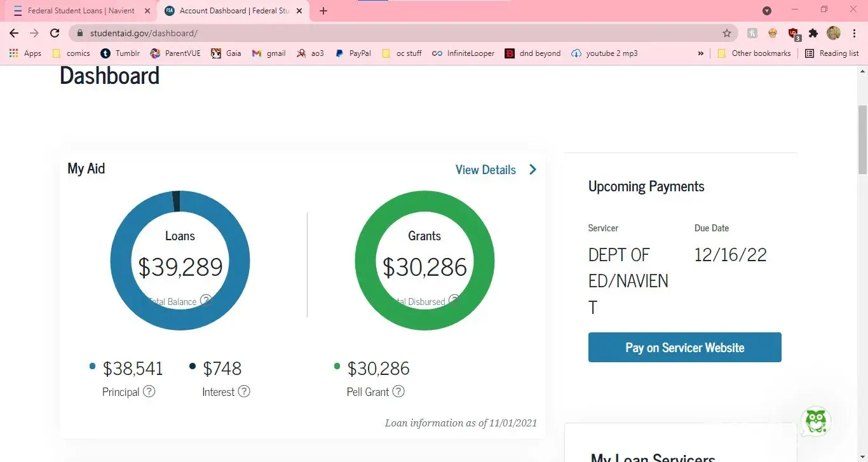Open the youtube 2 mp3 bookmark

[604, 53]
